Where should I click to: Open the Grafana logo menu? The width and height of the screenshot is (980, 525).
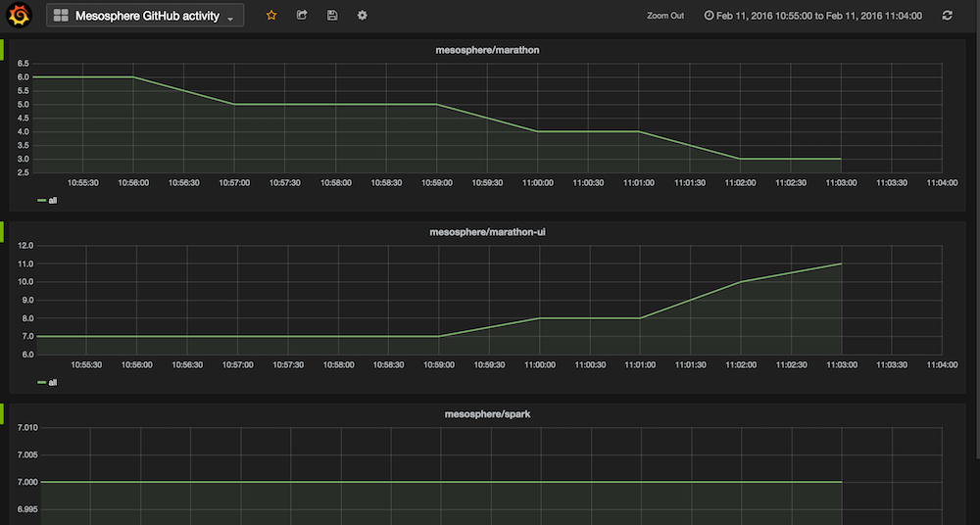pos(19,15)
